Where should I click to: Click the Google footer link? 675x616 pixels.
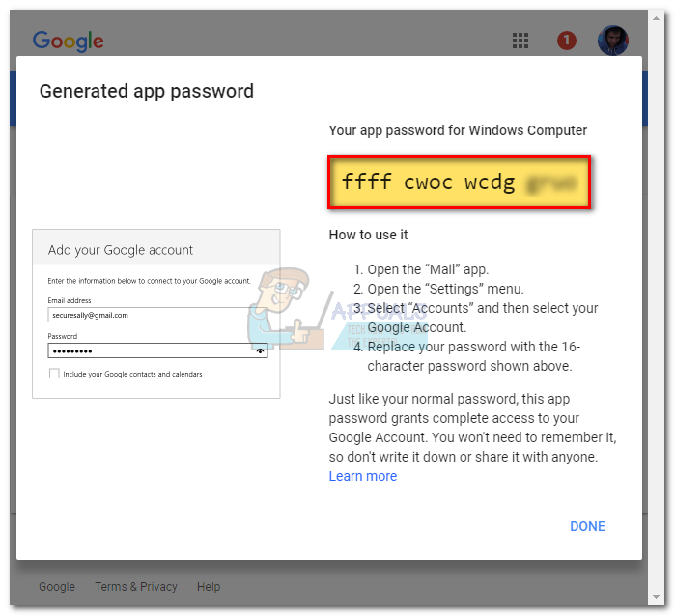tap(57, 587)
